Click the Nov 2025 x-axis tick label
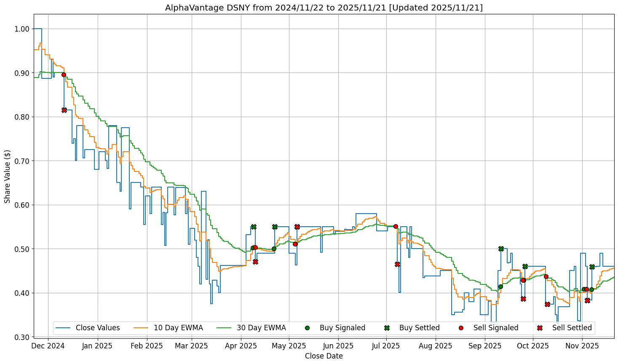This screenshot has width=618, height=364. click(582, 346)
